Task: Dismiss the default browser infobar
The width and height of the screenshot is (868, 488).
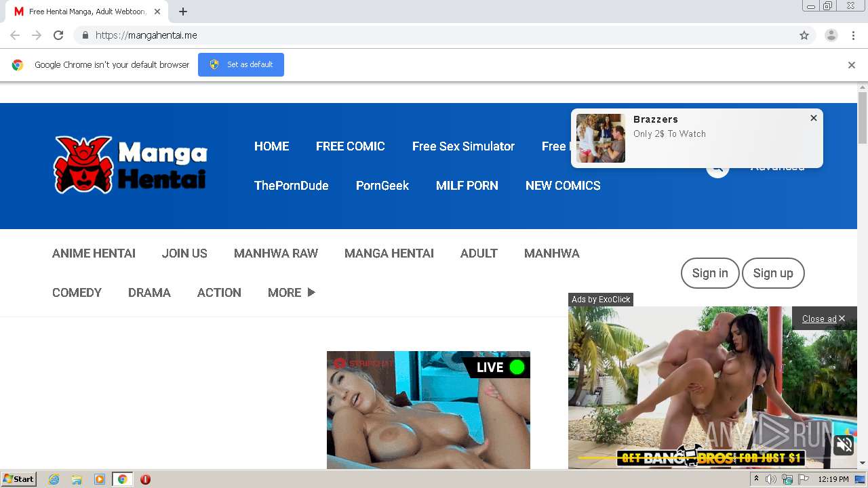Action: tap(852, 65)
